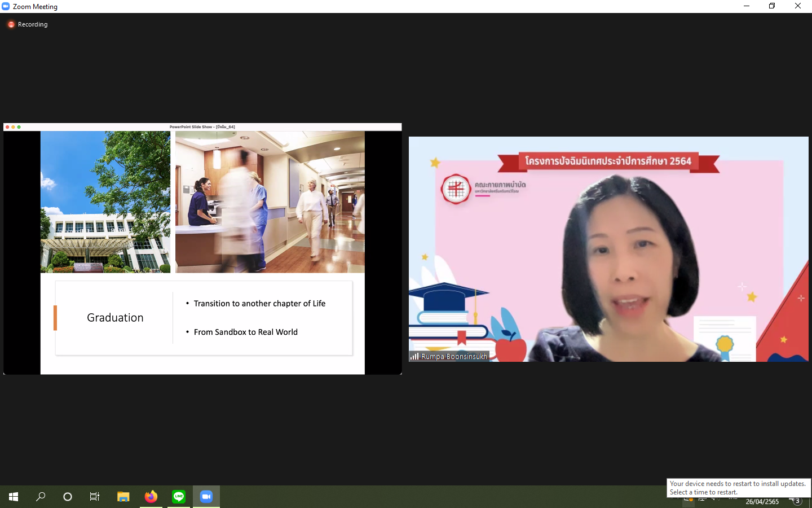Launch File Explorer from taskbar
812x508 pixels.
click(123, 497)
